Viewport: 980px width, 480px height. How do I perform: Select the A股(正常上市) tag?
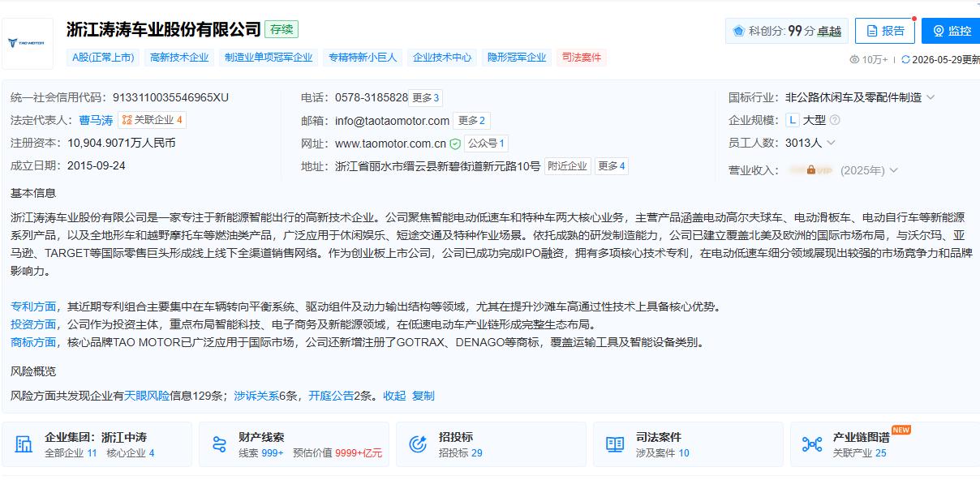coord(103,58)
